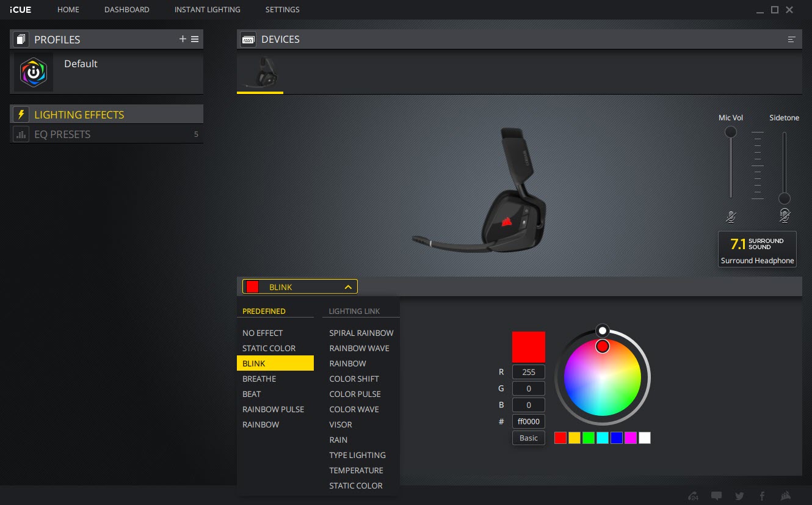Image resolution: width=812 pixels, height=505 pixels.
Task: Pick the blue preset swatch
Action: [617, 438]
